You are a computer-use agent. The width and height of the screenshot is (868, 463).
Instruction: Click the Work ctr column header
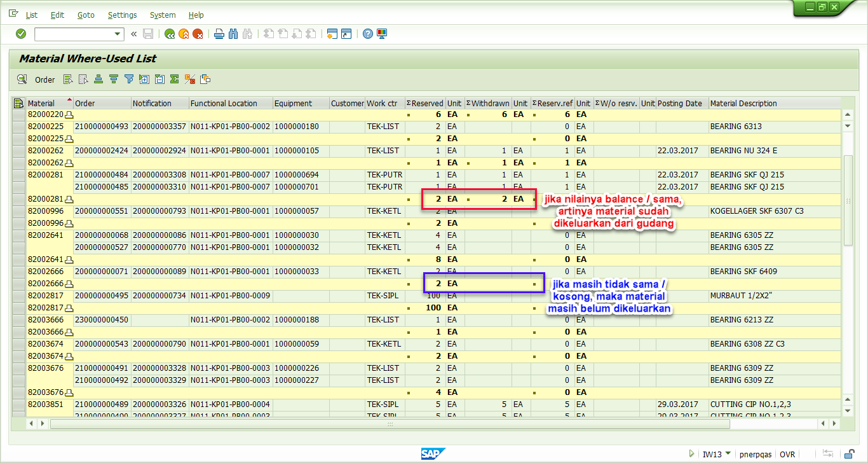pos(385,103)
